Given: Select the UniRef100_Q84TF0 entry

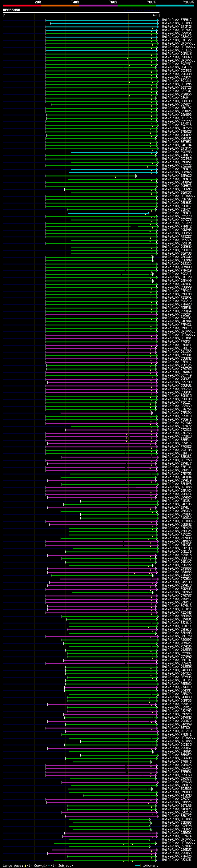Looking at the screenshot, I should click(176, 67).
